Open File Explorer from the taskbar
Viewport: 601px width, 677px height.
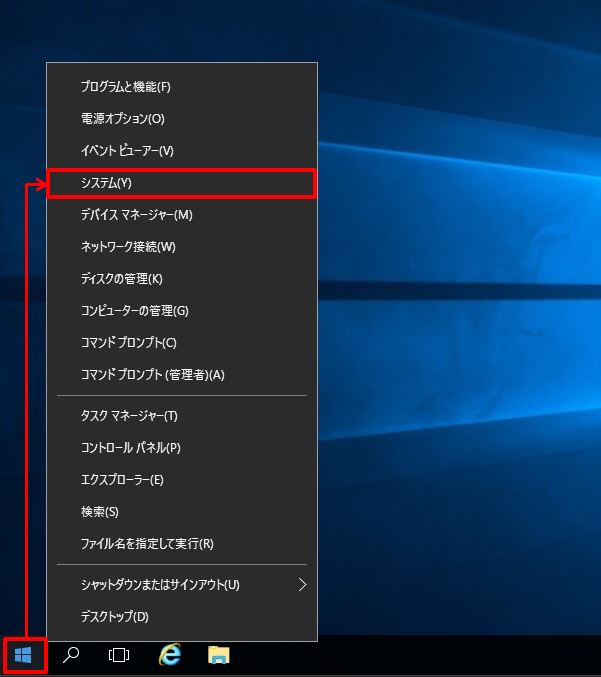[x=219, y=655]
